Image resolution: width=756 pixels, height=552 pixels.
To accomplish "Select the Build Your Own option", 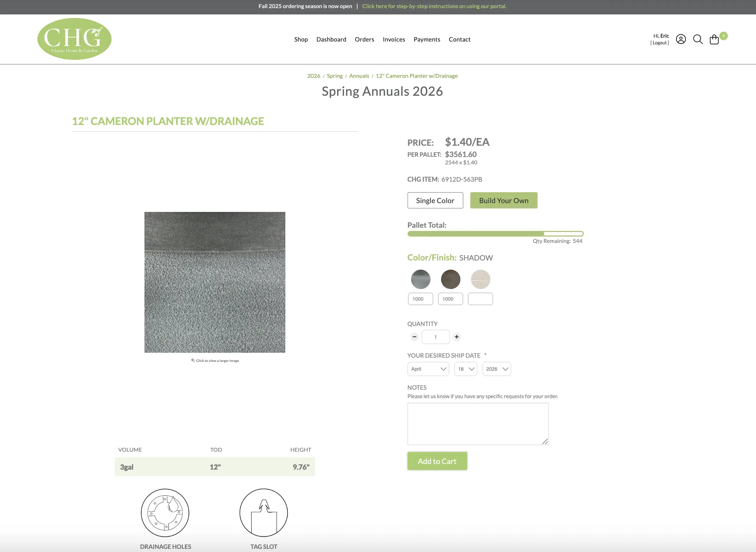I will (503, 200).
